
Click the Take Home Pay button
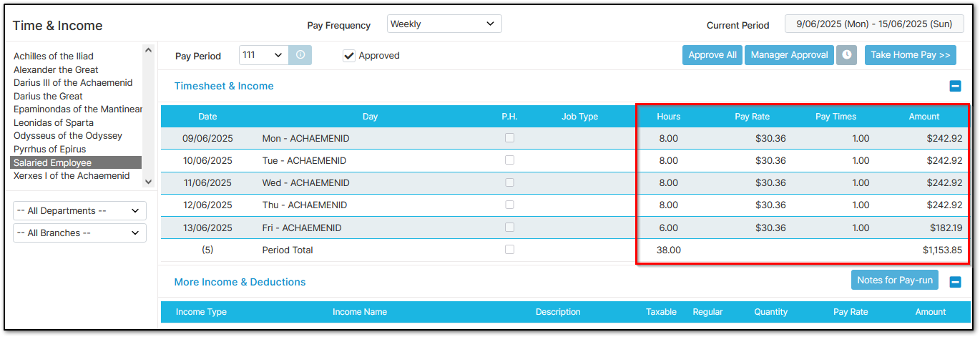[x=911, y=55]
